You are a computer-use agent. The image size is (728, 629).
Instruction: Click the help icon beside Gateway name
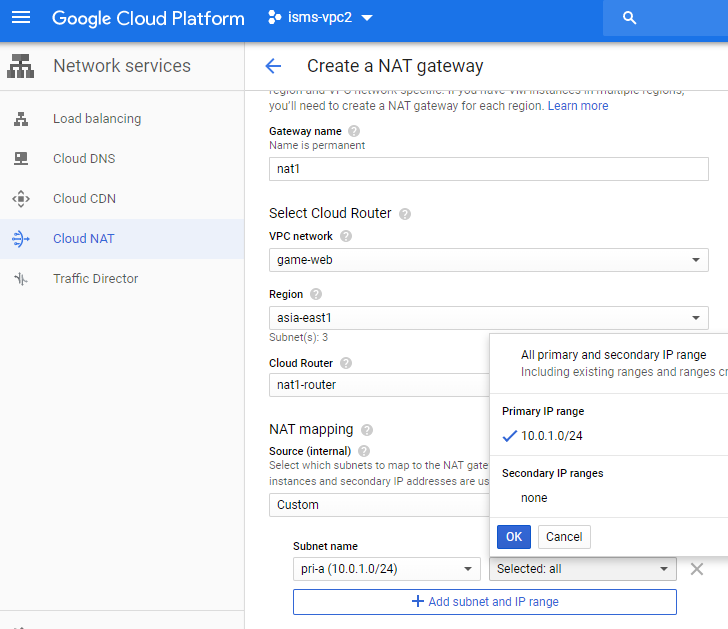354,131
